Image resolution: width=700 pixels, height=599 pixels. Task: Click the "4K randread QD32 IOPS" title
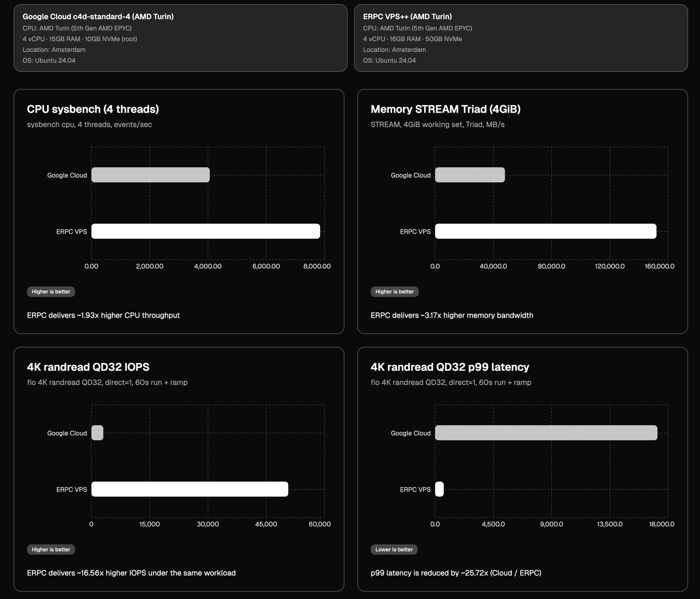click(88, 367)
